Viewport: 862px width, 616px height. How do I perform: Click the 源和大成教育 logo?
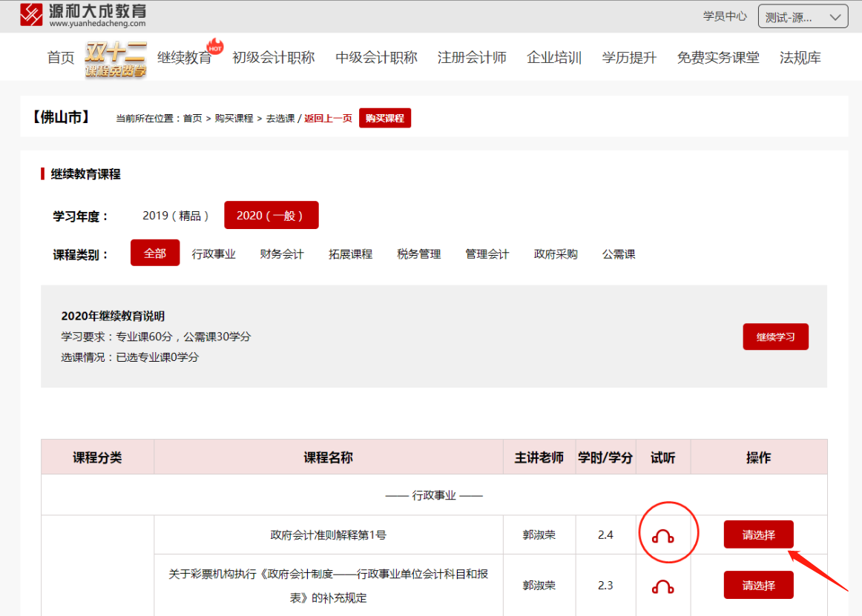coord(83,16)
